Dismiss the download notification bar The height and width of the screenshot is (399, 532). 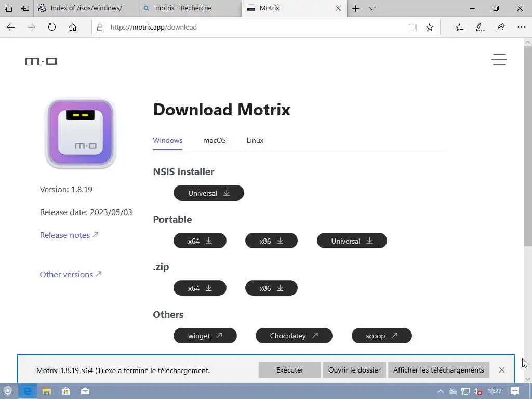pyautogui.click(x=502, y=370)
